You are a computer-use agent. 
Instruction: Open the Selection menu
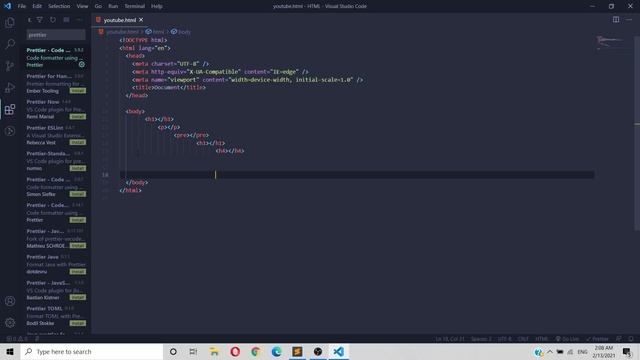59,6
